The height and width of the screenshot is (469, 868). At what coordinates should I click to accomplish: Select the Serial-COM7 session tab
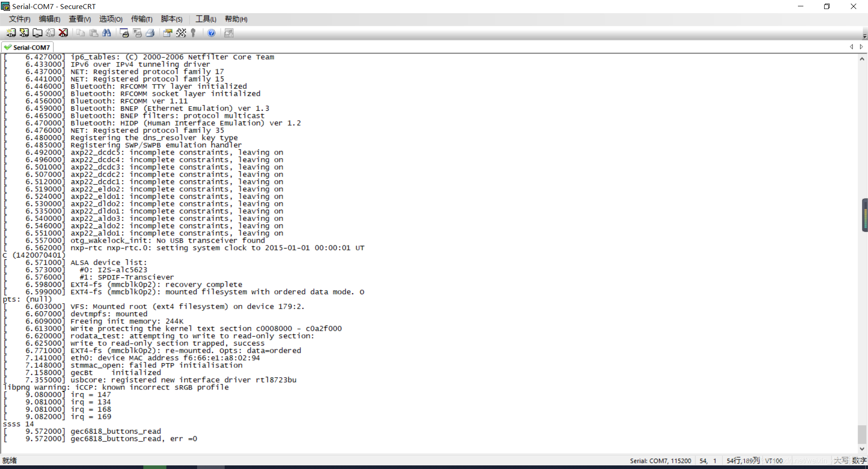click(27, 47)
